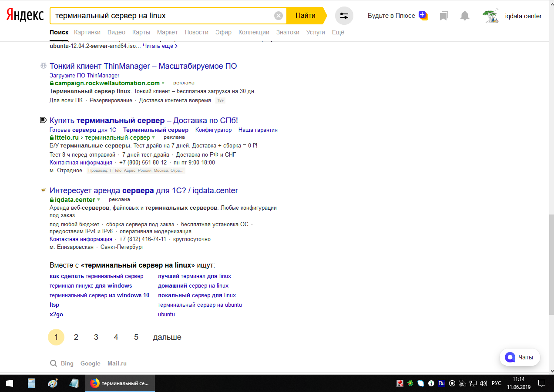Click the Yandex Plus badge icon
554x392 pixels.
coord(423,15)
